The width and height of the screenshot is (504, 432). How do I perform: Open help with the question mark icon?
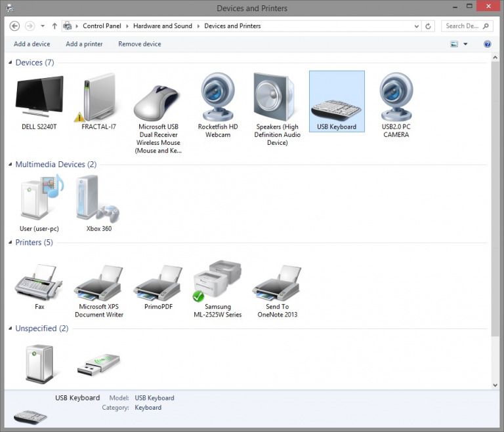488,44
